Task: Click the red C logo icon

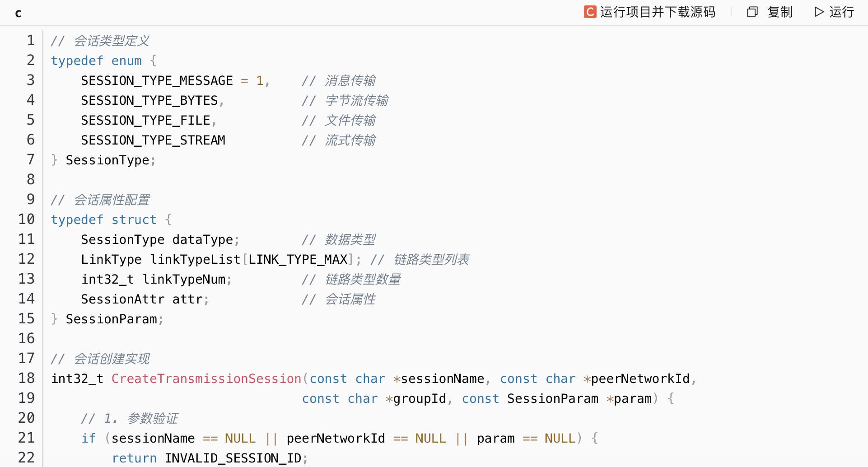Action: 590,12
